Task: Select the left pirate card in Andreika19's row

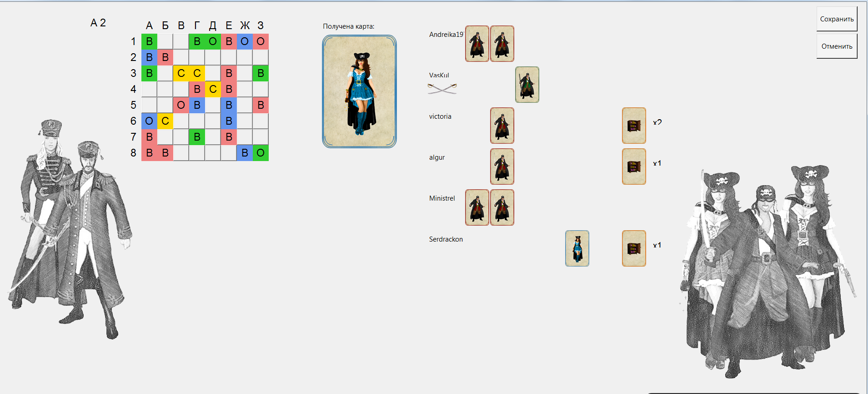Action: click(x=477, y=44)
